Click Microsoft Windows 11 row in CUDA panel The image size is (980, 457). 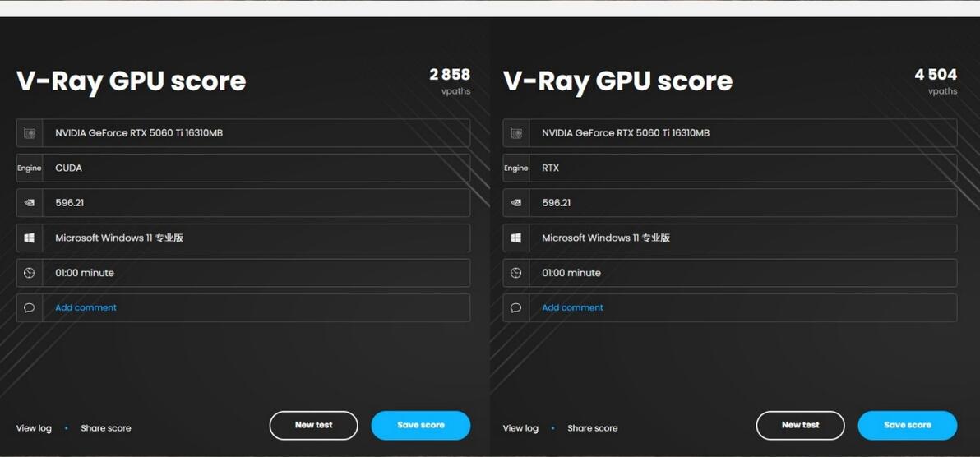[243, 238]
